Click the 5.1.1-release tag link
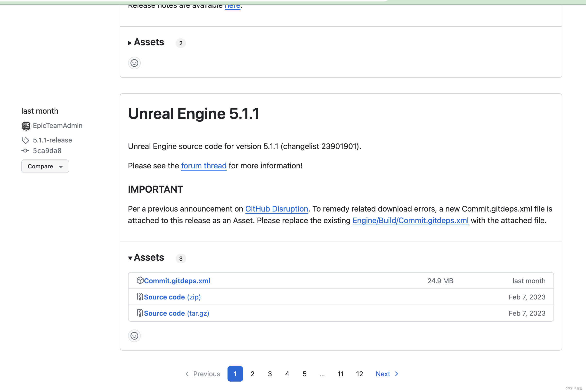This screenshot has width=586, height=392. coord(52,140)
